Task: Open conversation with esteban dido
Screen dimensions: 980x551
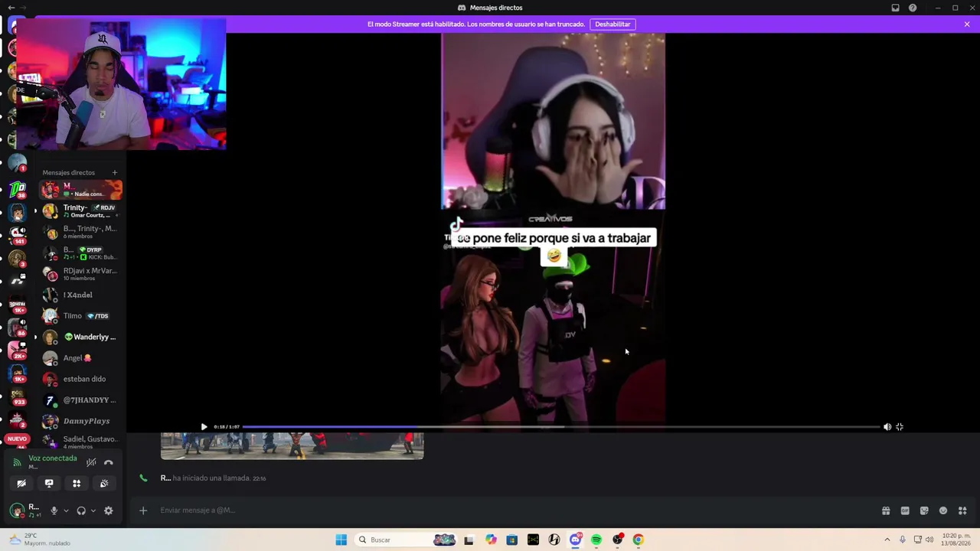Action: 81,379
